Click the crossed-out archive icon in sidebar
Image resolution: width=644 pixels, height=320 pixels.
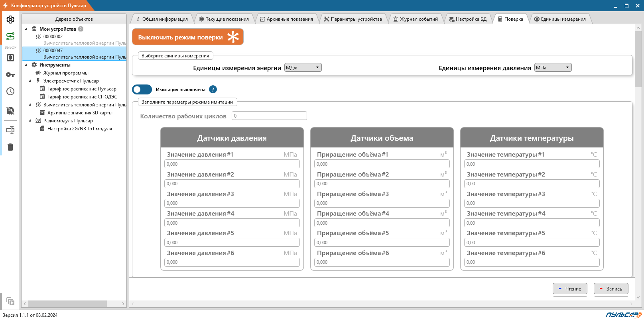pos(10,110)
